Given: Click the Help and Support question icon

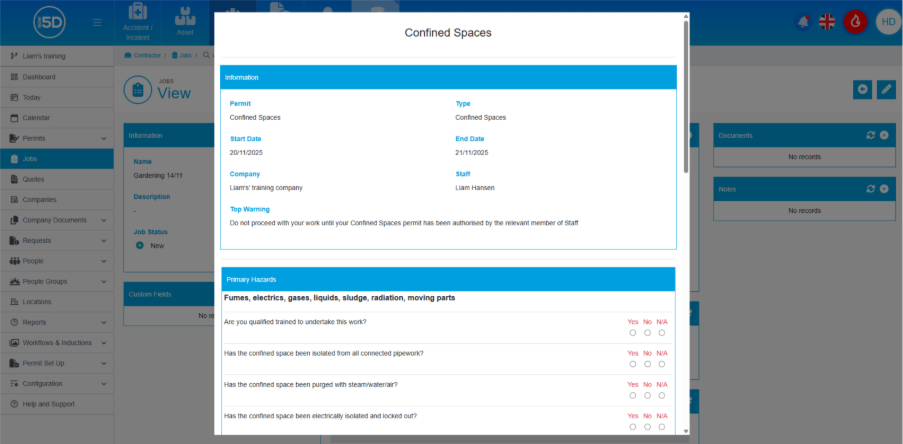Looking at the screenshot, I should point(14,404).
